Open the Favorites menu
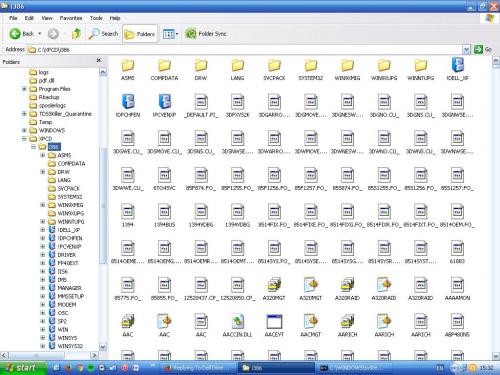Image resolution: width=500 pixels, height=375 pixels. 71,18
